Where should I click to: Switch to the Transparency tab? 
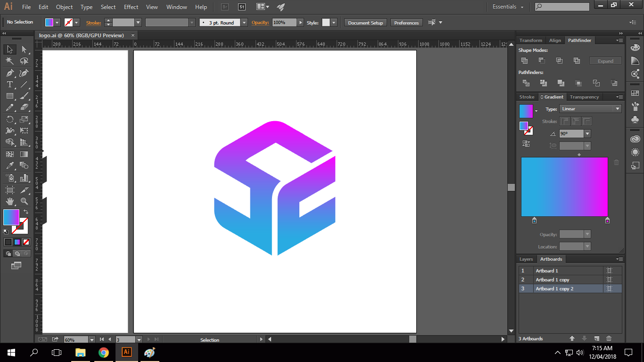584,97
